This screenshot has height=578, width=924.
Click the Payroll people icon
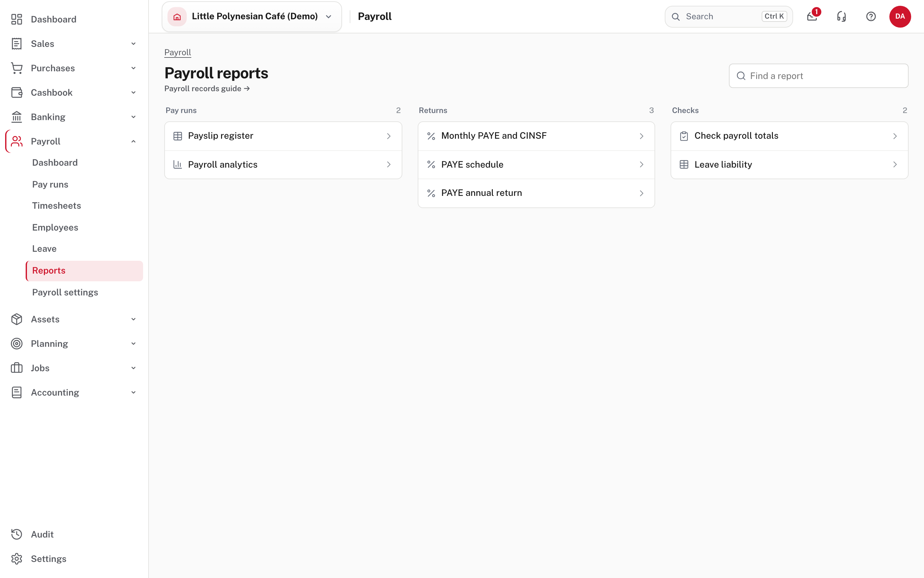(x=16, y=141)
